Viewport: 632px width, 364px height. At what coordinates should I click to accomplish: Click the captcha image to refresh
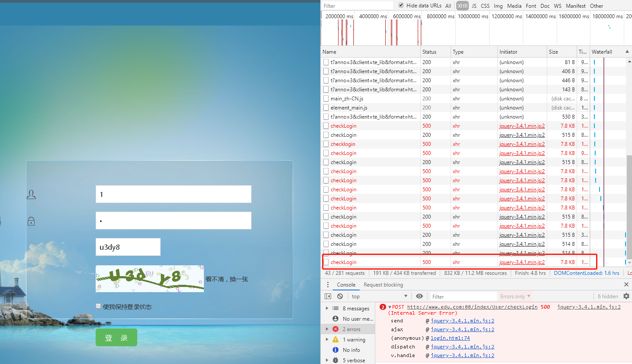pyautogui.click(x=150, y=279)
